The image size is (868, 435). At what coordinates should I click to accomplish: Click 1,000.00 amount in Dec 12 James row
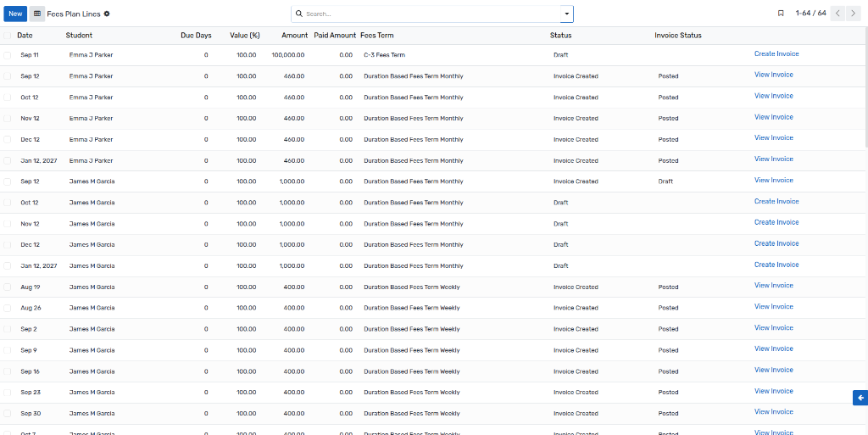pyautogui.click(x=292, y=244)
